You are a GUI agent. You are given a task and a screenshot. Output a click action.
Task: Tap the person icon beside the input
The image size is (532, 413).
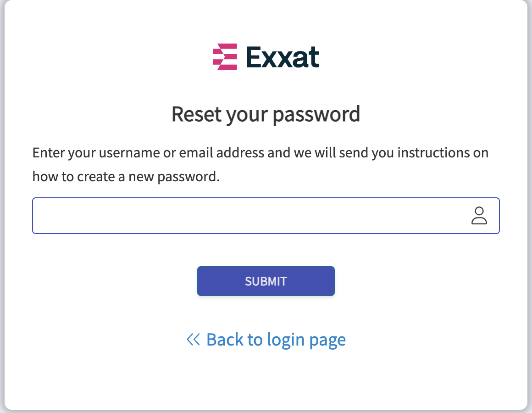479,216
